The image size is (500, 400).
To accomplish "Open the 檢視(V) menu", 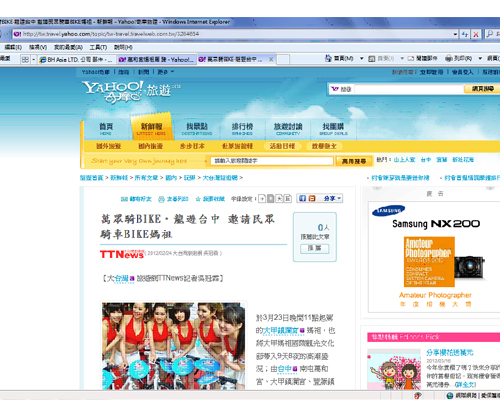I will 38,47.
